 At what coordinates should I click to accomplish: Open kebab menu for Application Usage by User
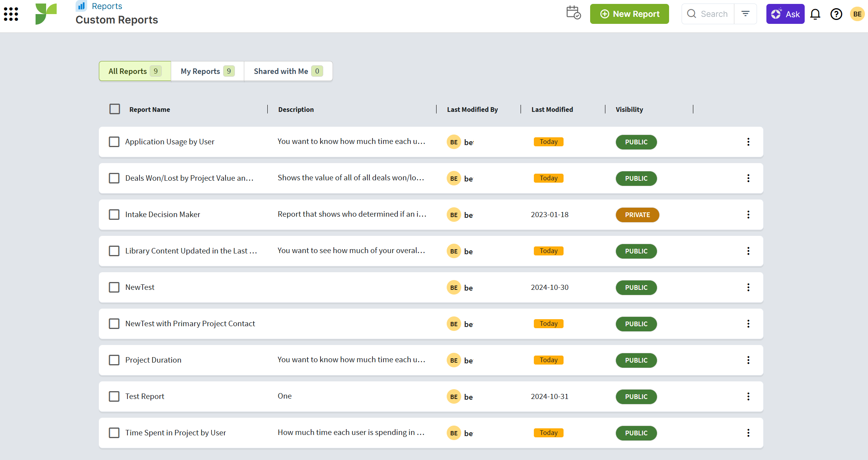[748, 142]
